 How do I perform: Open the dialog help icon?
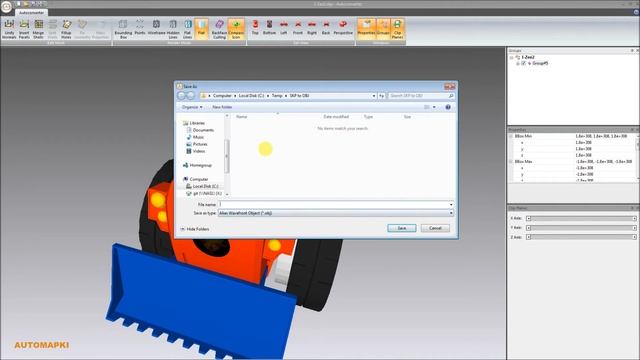pos(448,107)
